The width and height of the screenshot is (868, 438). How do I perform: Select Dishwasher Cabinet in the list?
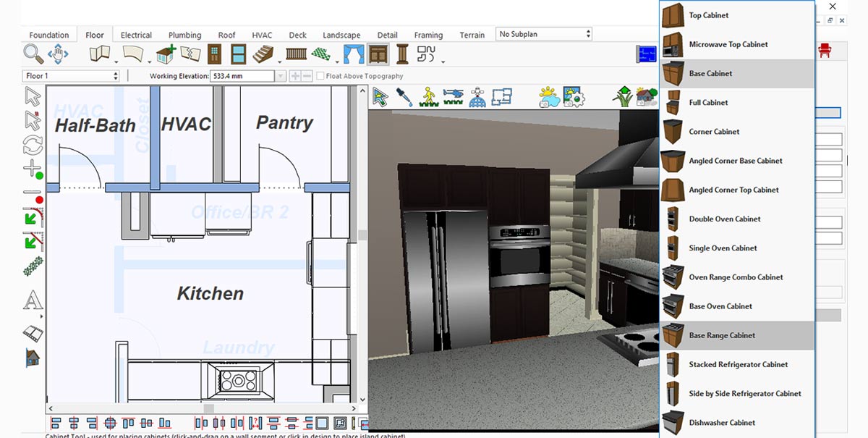[x=721, y=423]
